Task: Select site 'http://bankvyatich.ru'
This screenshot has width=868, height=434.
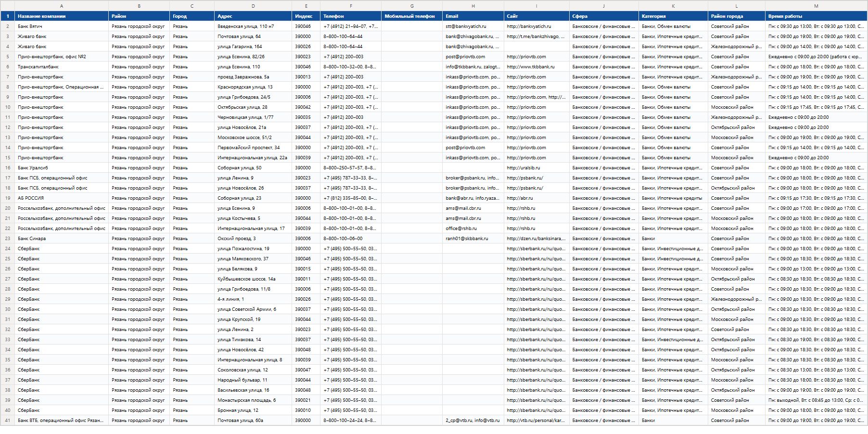Action: [x=536, y=26]
